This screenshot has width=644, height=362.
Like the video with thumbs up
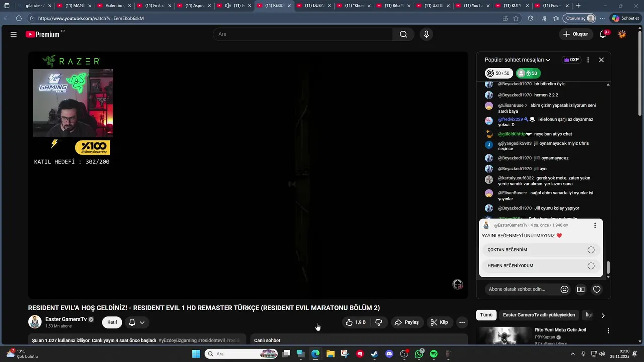(x=356, y=322)
